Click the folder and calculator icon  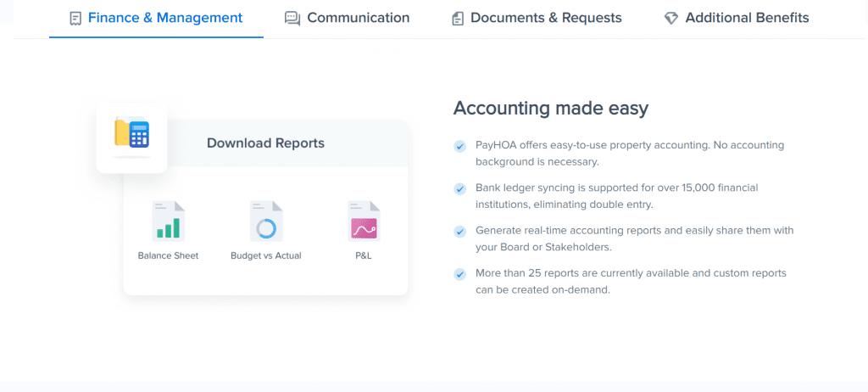click(x=131, y=133)
